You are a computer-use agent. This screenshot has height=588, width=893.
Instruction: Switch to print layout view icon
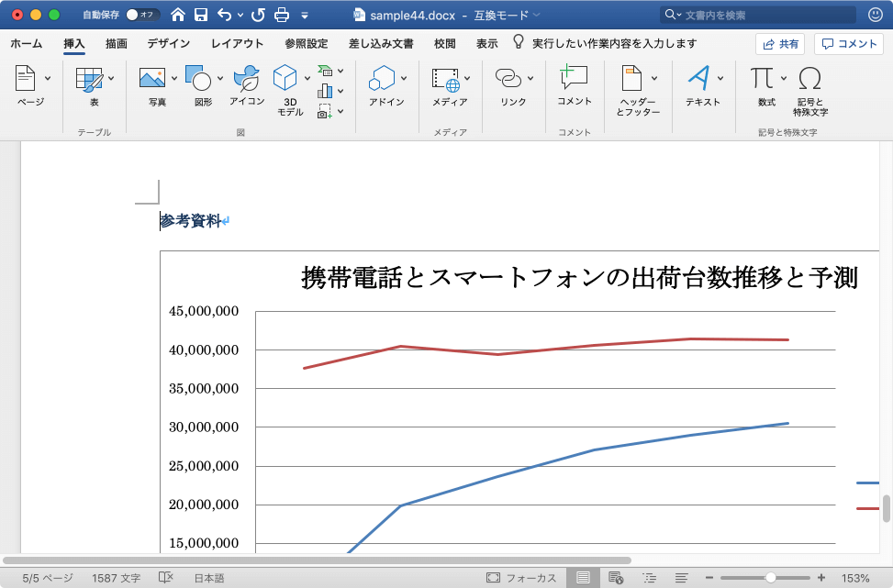tap(583, 578)
